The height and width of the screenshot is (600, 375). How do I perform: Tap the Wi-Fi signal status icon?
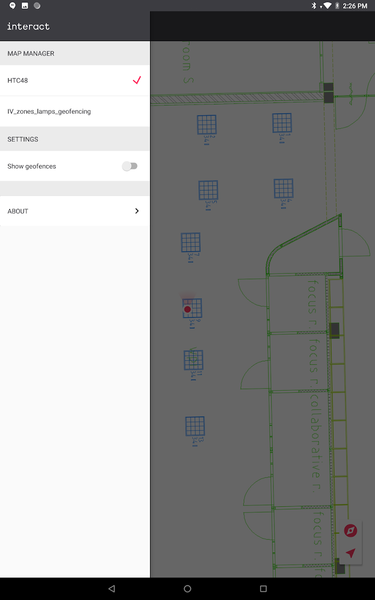pyautogui.click(x=327, y=6)
